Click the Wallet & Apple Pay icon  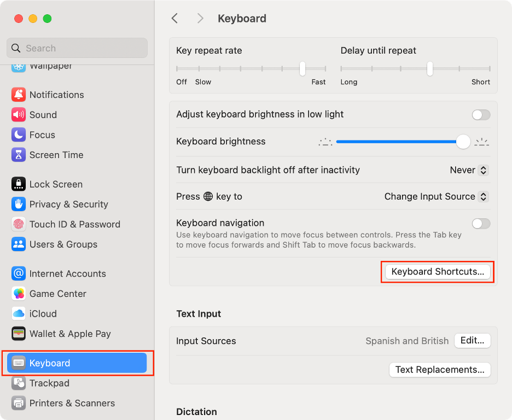point(17,334)
